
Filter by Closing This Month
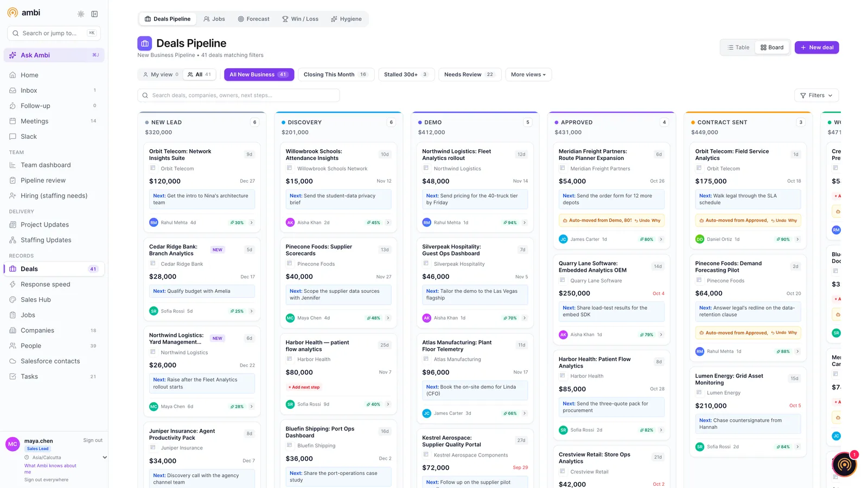pyautogui.click(x=336, y=75)
